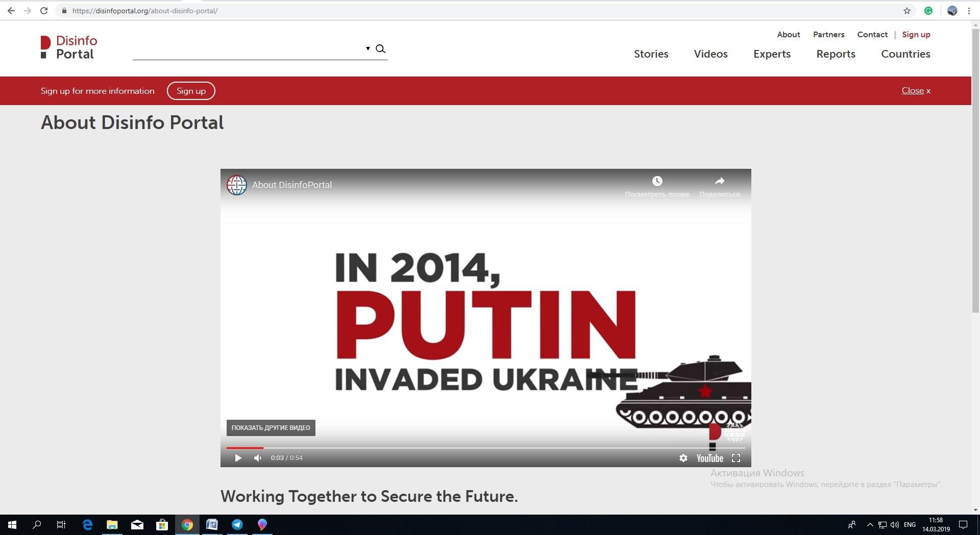The height and width of the screenshot is (535, 980).
Task: Click the YouTube logo in the player
Action: (709, 458)
